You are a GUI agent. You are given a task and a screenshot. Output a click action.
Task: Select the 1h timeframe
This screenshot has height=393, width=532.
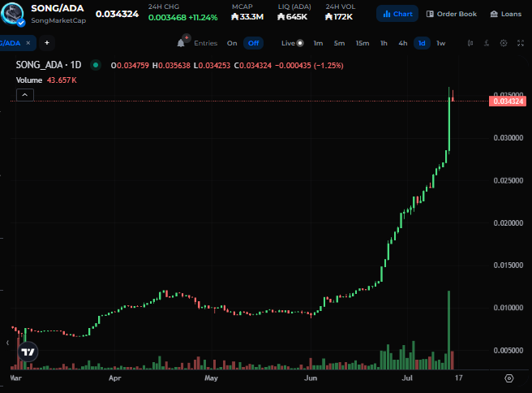coord(384,43)
